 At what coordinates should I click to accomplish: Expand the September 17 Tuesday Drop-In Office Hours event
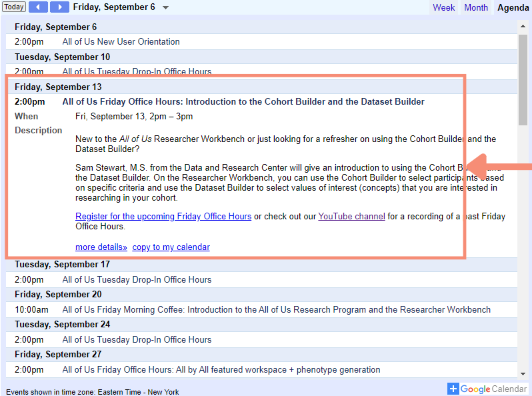137,279
